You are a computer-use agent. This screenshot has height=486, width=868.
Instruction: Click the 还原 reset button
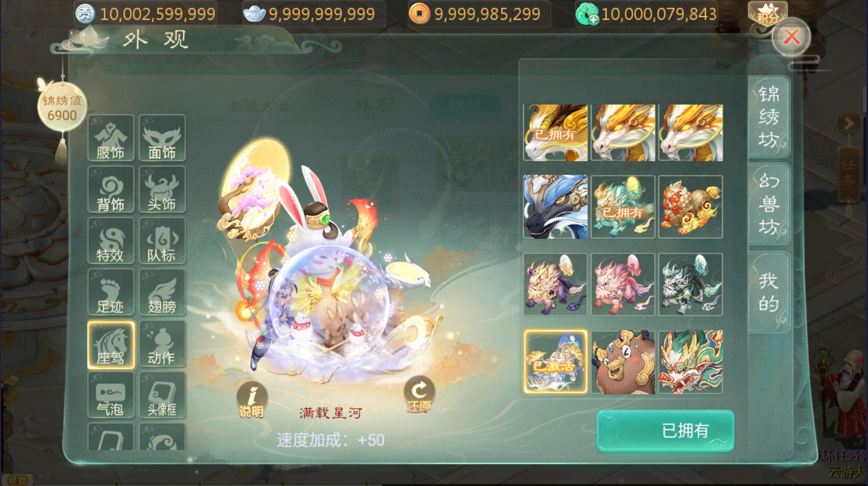coord(419,394)
